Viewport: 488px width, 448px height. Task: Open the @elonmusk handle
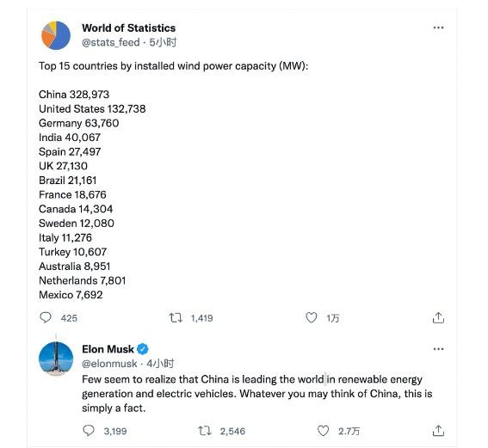(x=109, y=364)
